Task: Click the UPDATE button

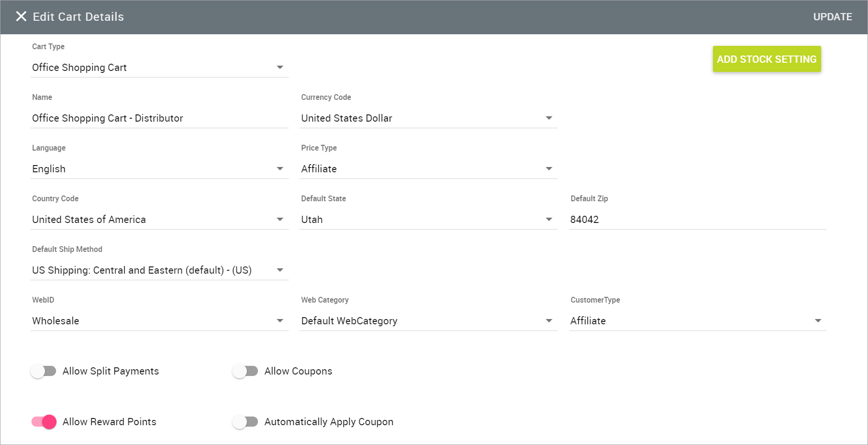Action: click(x=832, y=16)
